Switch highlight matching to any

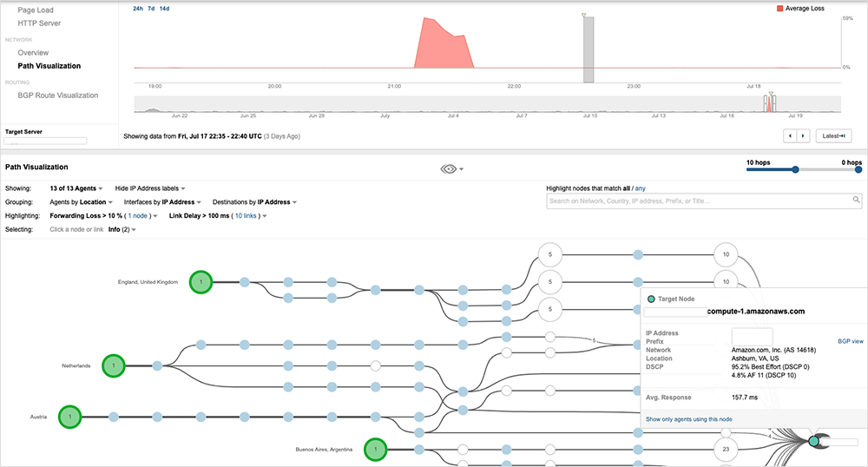pyautogui.click(x=641, y=187)
